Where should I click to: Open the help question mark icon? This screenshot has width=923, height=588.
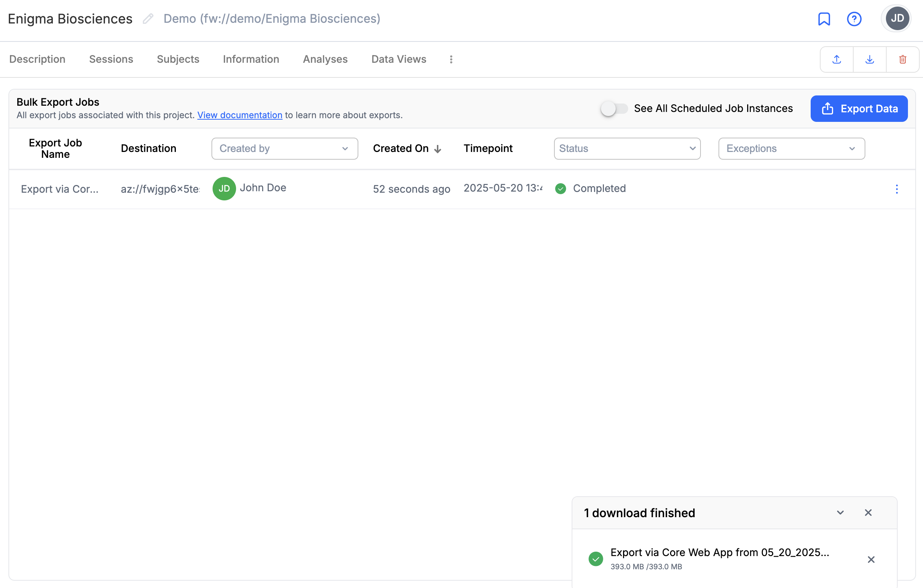pyautogui.click(x=854, y=19)
